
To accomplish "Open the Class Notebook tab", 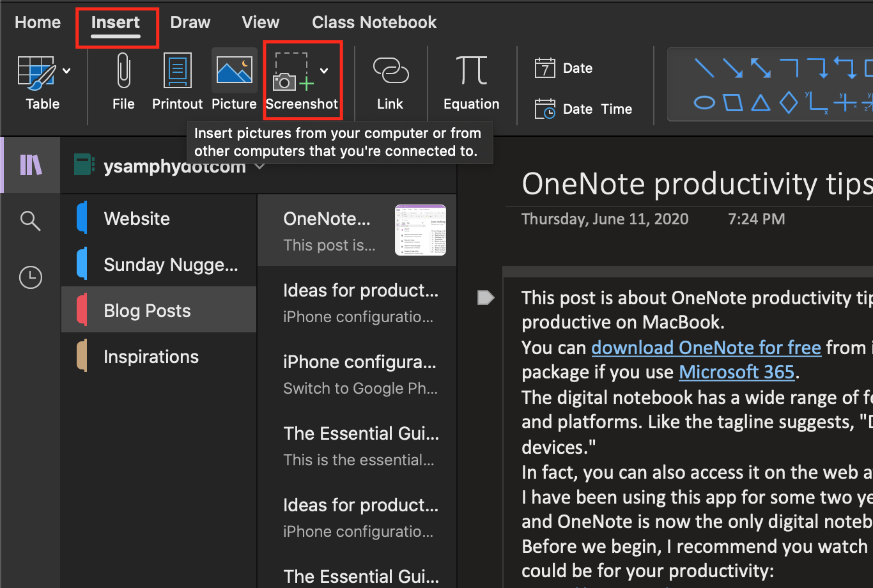I will [375, 22].
